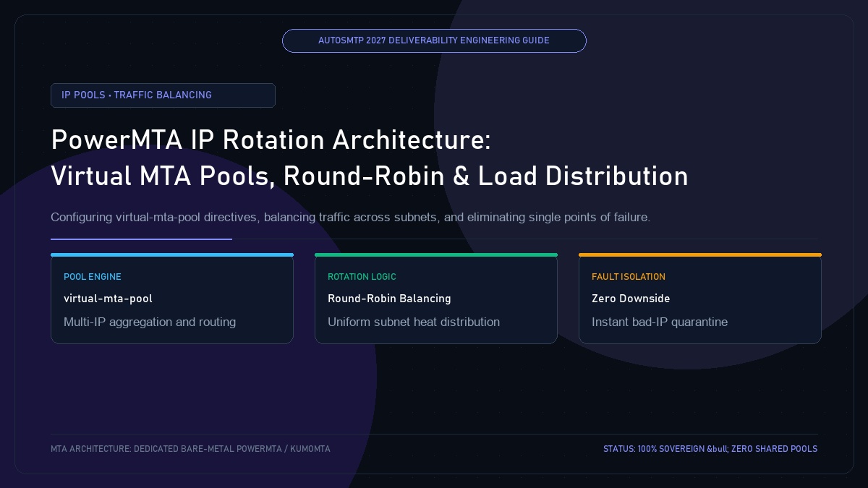Viewport: 868px width, 488px height.
Task: Click 'Uniform subnet heat distribution' text
Action: (x=414, y=322)
